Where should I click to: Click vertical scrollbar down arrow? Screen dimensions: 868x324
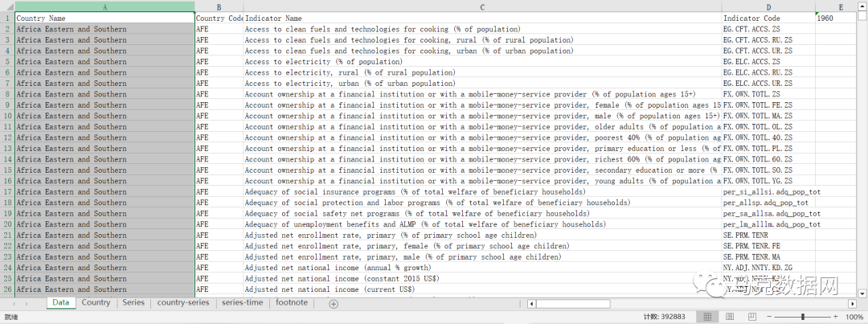[x=863, y=293]
